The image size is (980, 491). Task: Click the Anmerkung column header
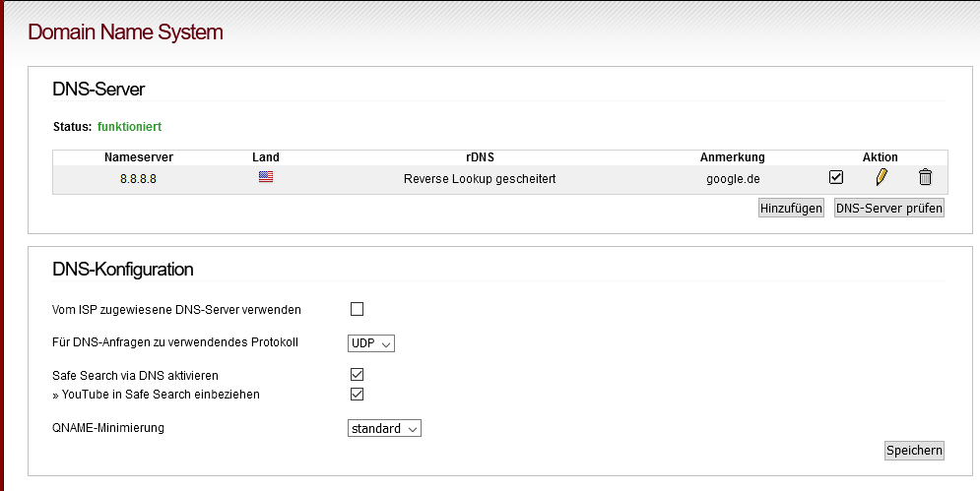pos(733,157)
